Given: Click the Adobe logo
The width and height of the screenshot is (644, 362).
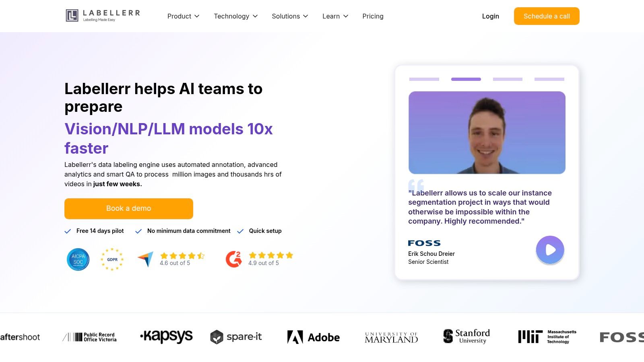Looking at the screenshot, I should (313, 337).
